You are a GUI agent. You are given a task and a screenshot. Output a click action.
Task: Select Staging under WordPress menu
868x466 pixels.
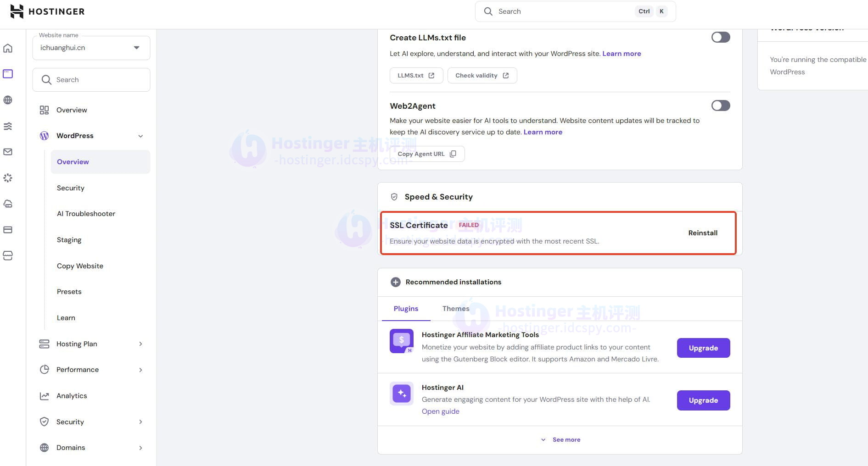pyautogui.click(x=69, y=239)
